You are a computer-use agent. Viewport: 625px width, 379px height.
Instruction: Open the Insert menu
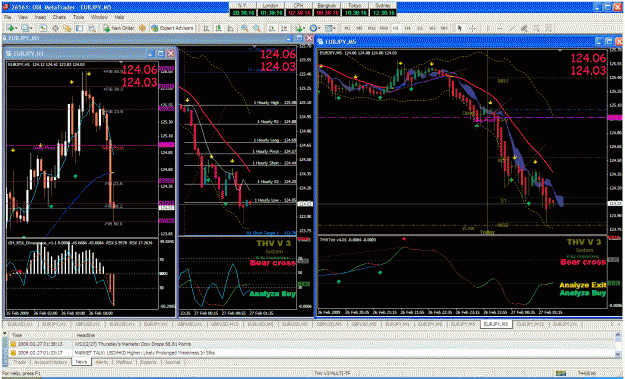pos(40,18)
